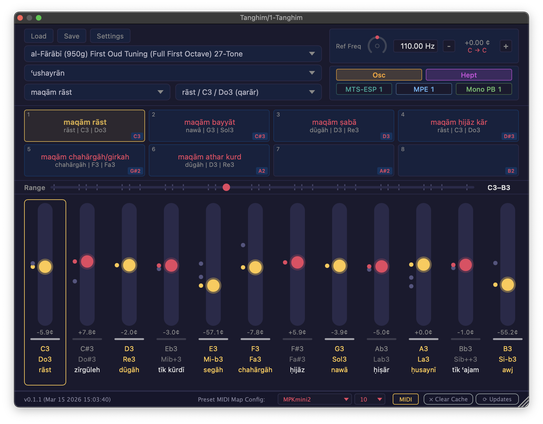543x424 pixels.
Task: Click the Save button
Action: pyautogui.click(x=72, y=36)
